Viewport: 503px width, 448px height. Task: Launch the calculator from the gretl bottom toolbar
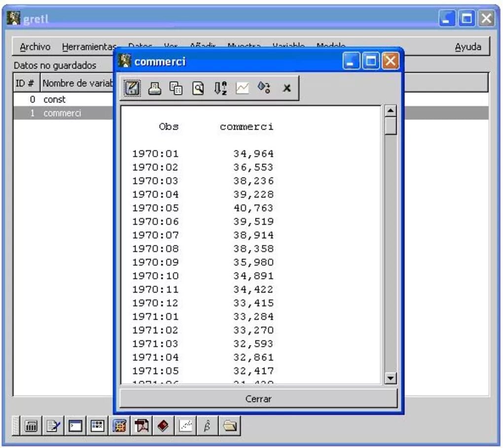click(31, 426)
